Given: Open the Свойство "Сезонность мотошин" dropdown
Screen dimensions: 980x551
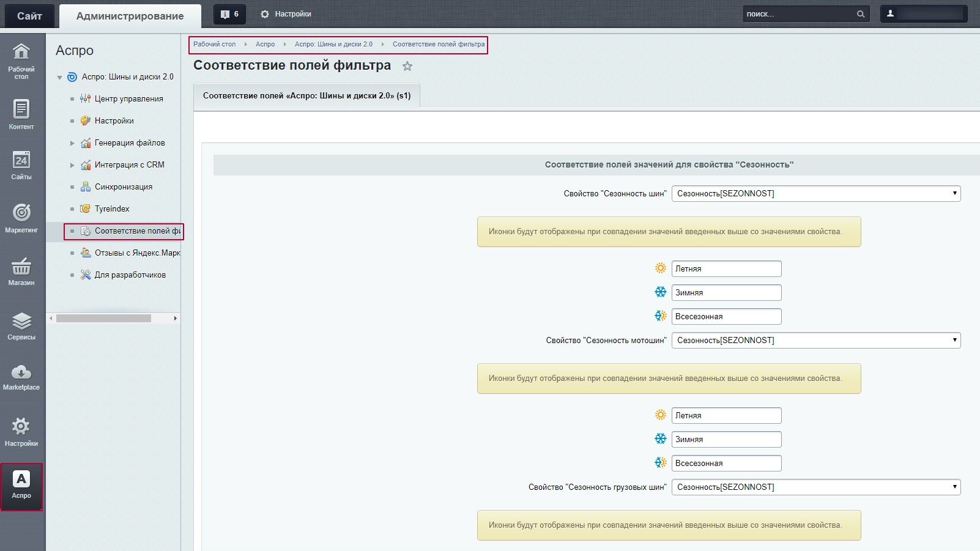Looking at the screenshot, I should point(816,340).
